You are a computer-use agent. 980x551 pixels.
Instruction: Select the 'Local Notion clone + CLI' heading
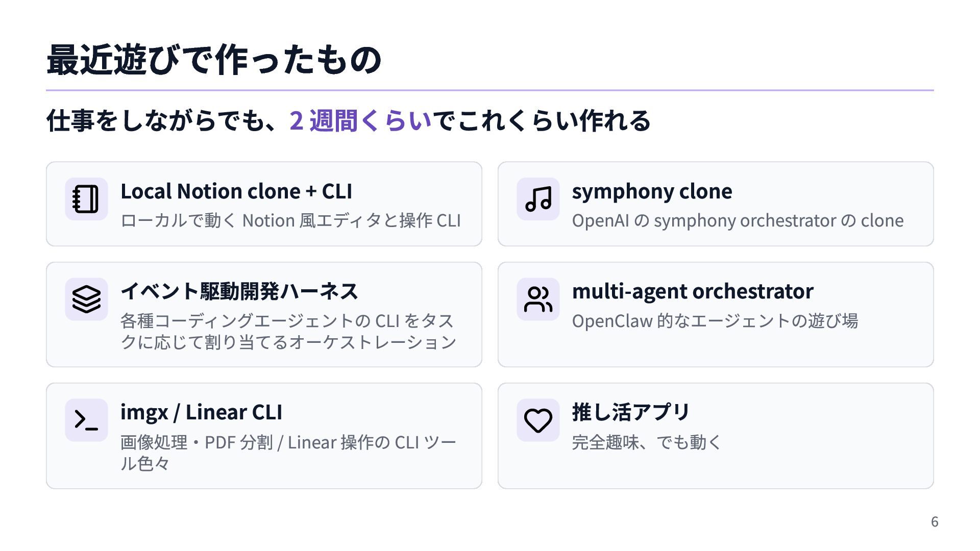[x=236, y=191]
